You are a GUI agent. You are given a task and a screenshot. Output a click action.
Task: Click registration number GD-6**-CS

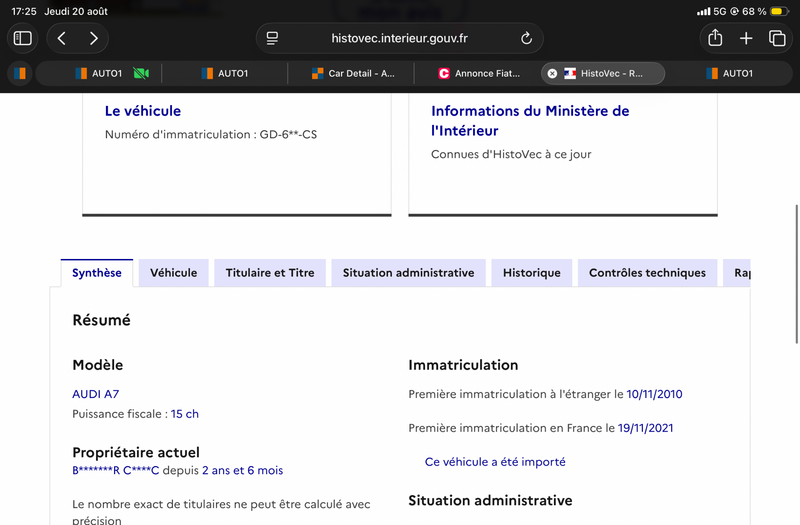tap(288, 134)
